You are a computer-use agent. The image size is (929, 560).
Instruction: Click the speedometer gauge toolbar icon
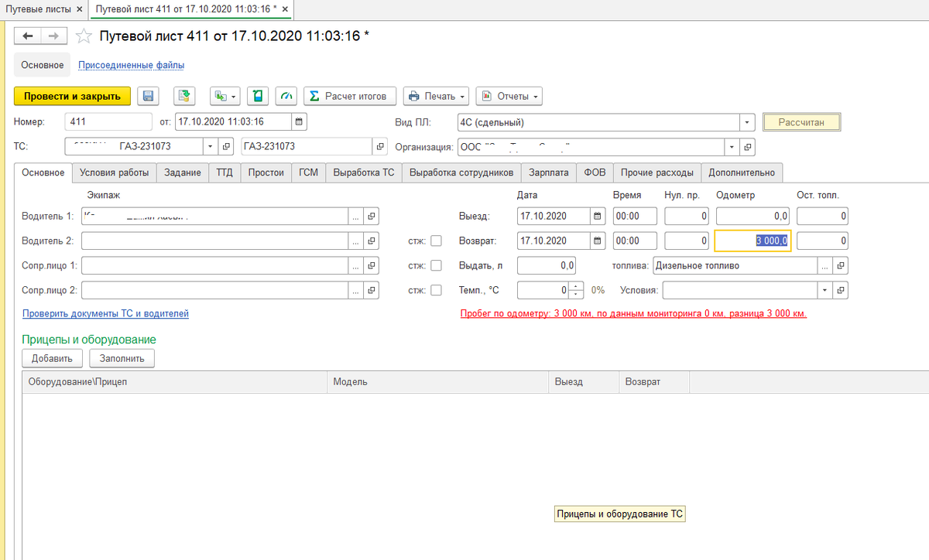click(286, 96)
